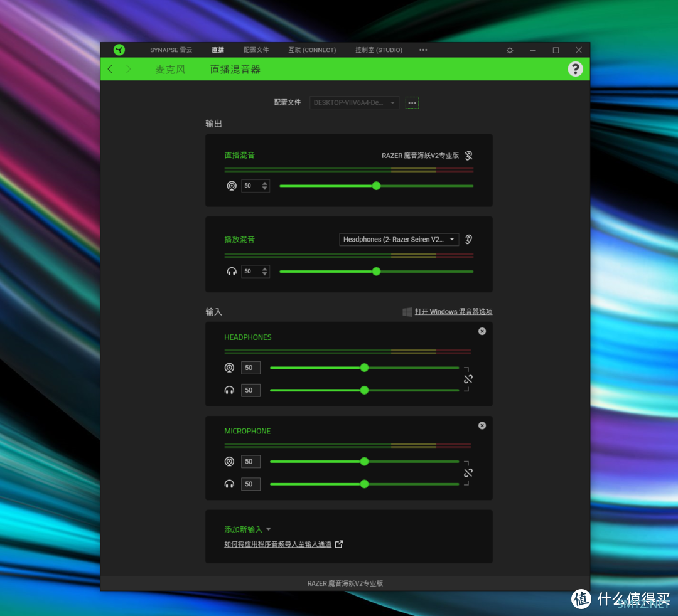Increase 播放混音 volume with up arrow

point(265,268)
